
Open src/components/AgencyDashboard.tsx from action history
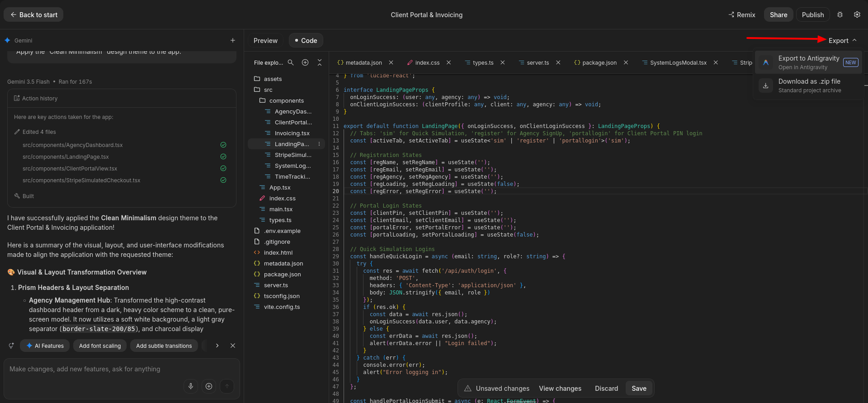pos(73,145)
